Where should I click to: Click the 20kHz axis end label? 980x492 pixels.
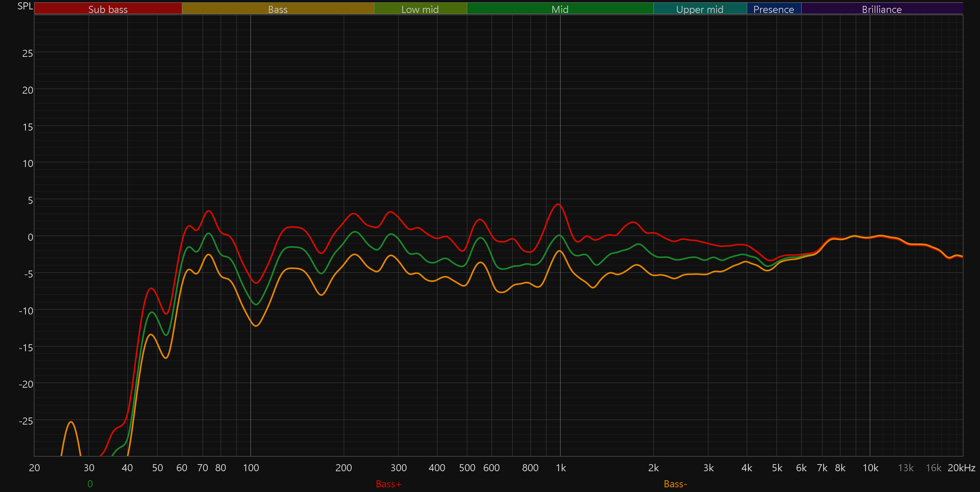(x=961, y=468)
